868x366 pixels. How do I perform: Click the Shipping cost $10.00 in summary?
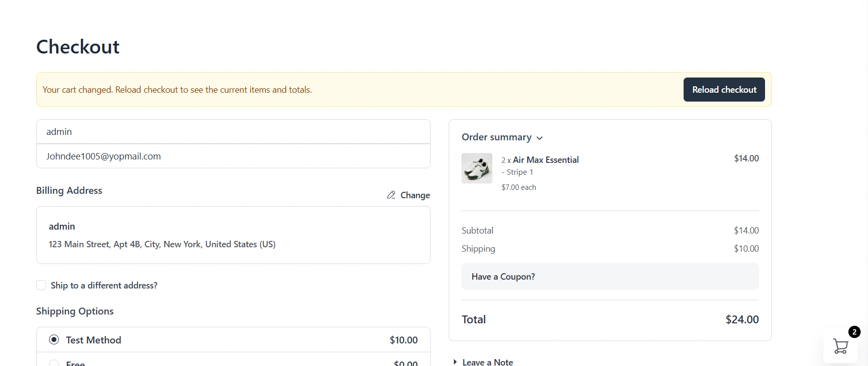tap(746, 249)
